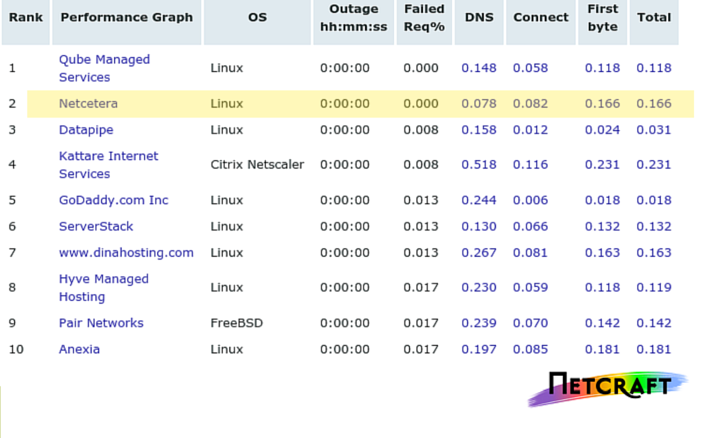The image size is (720, 438).
Task: Select the highlighted Netcetera row name
Action: coord(88,103)
